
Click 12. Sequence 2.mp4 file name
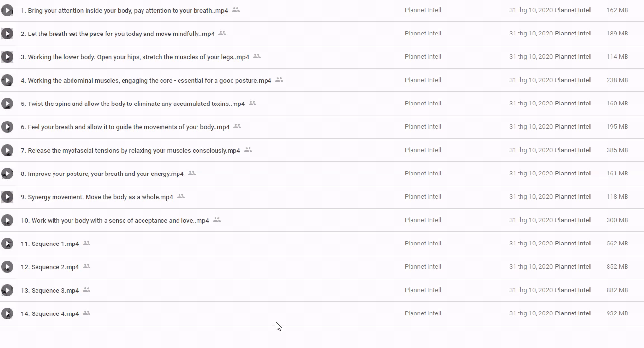(x=50, y=267)
